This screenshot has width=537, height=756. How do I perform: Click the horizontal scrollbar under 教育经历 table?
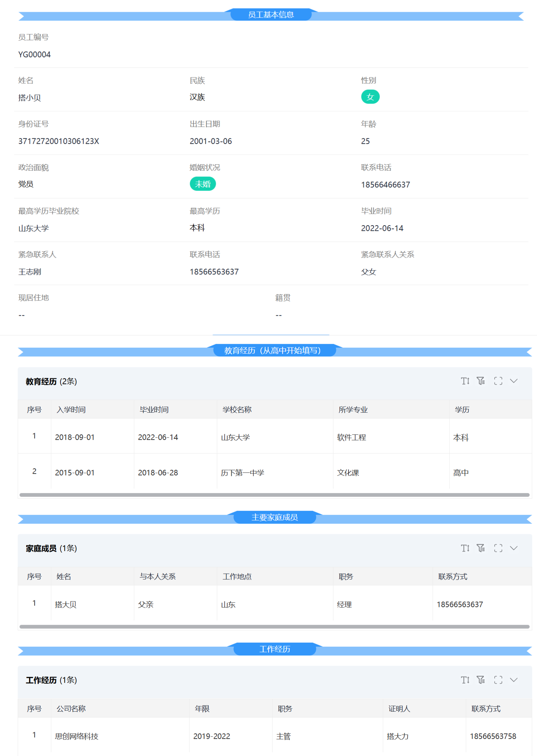point(274,495)
